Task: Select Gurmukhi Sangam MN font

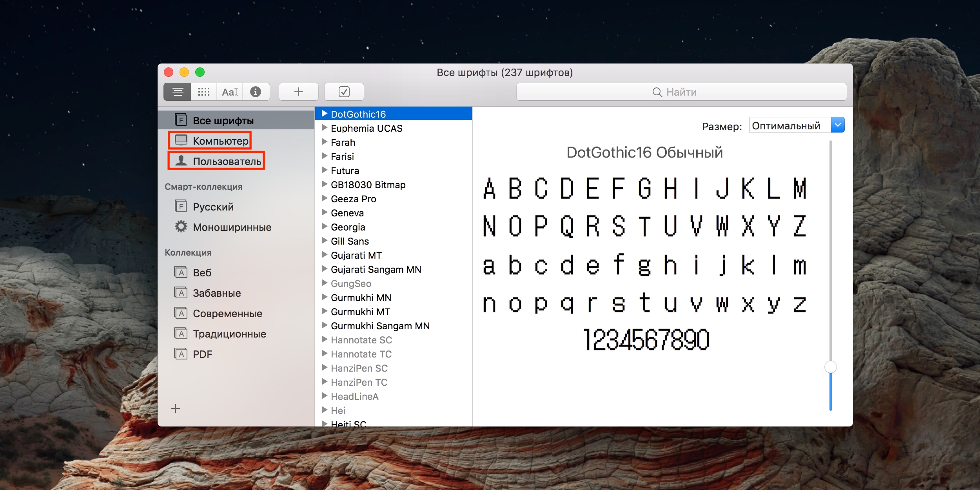Action: click(394, 326)
